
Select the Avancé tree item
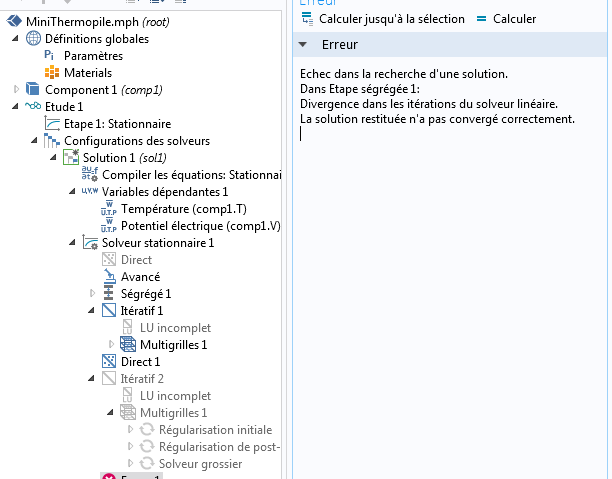coord(139,277)
